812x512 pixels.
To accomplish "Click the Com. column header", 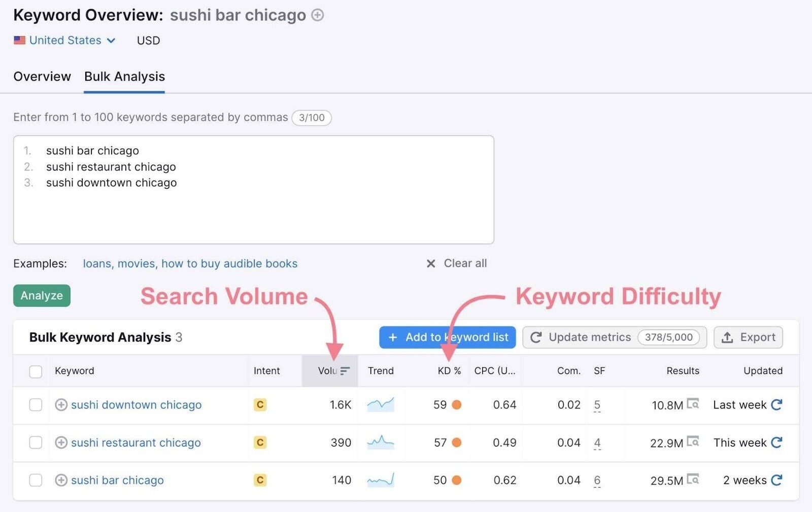I will (569, 371).
